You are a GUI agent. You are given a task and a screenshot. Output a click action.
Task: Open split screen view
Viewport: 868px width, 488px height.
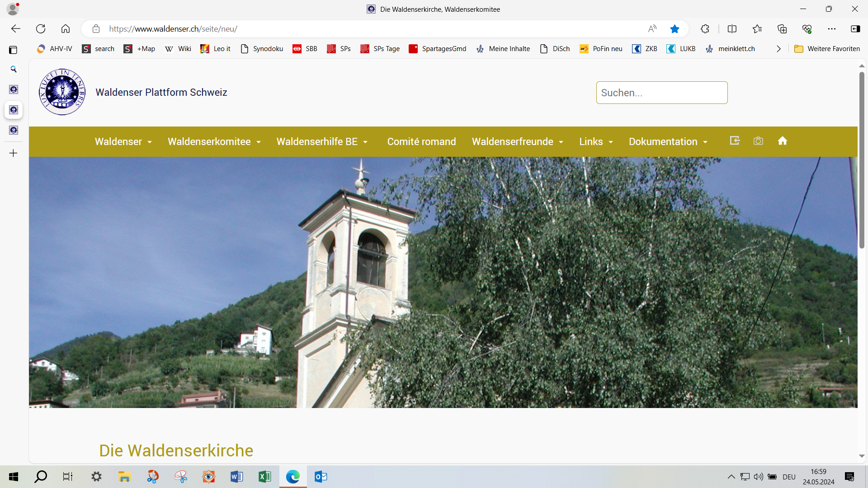coord(732,29)
